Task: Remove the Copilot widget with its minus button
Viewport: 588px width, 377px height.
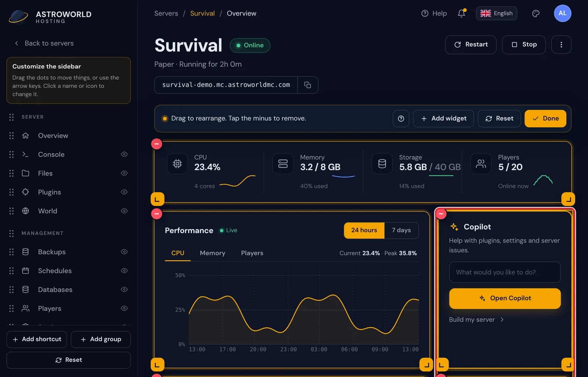Action: [441, 213]
